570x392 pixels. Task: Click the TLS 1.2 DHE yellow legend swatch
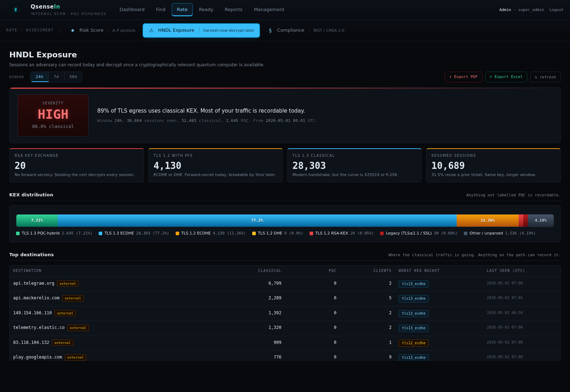click(x=254, y=233)
